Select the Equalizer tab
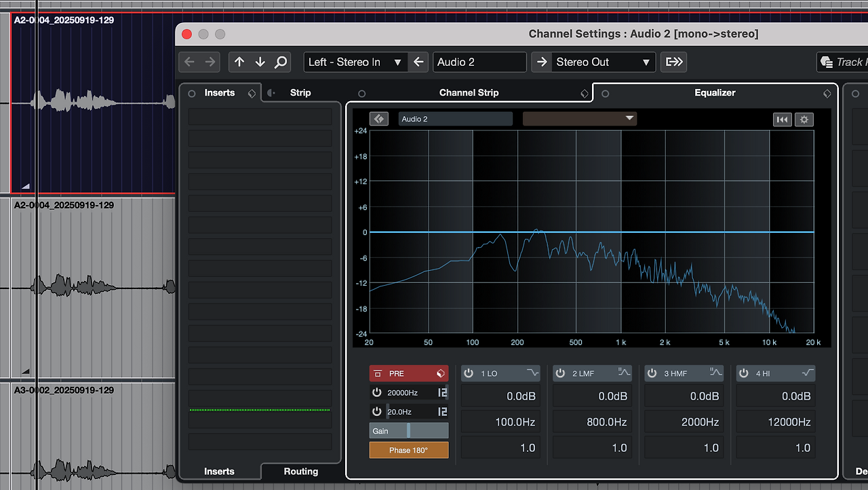 coord(715,93)
